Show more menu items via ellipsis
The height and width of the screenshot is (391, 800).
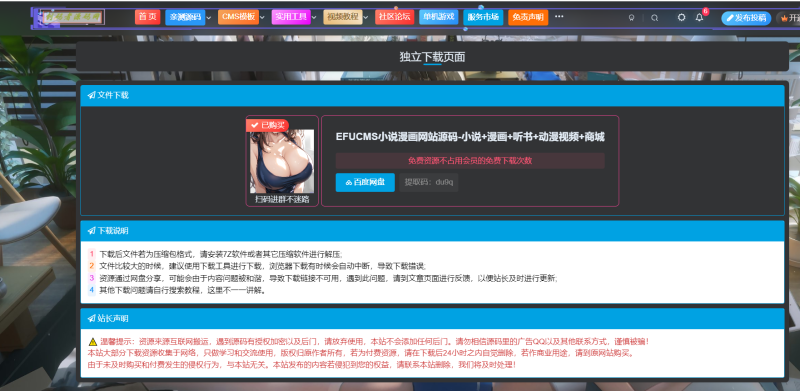click(559, 16)
